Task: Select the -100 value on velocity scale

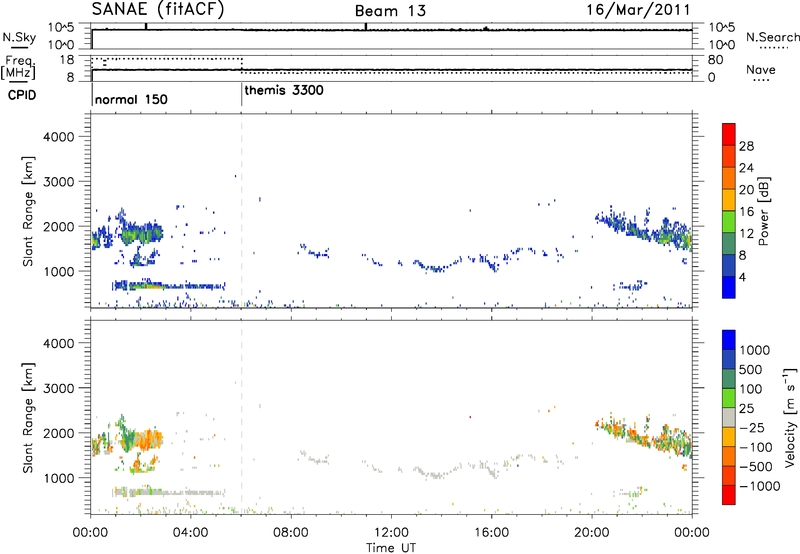Action: tap(755, 447)
